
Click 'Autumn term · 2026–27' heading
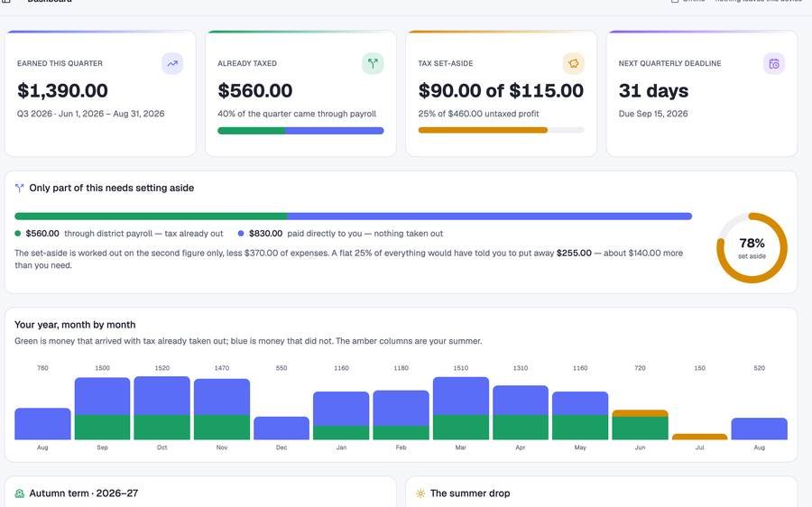pyautogui.click(x=83, y=493)
